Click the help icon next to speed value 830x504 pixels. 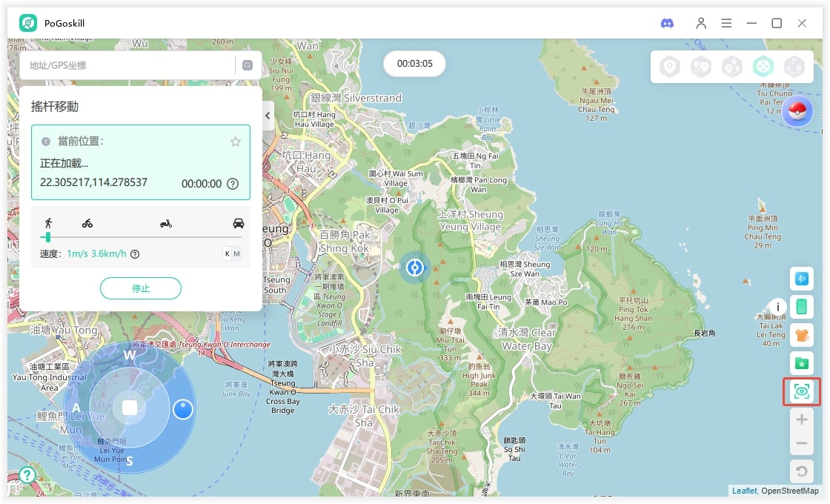[135, 254]
